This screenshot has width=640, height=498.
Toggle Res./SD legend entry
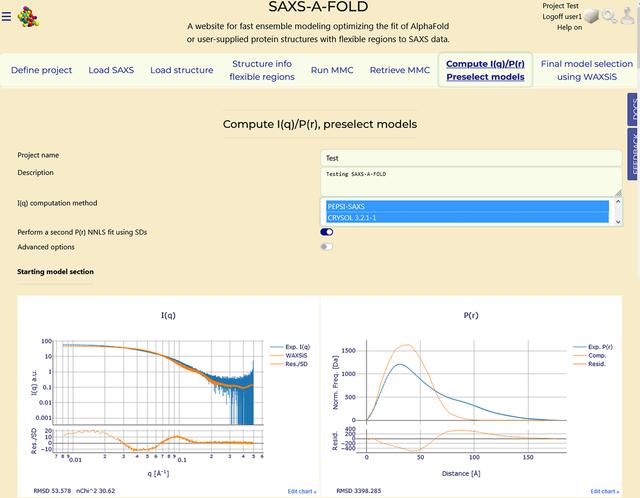289,364
